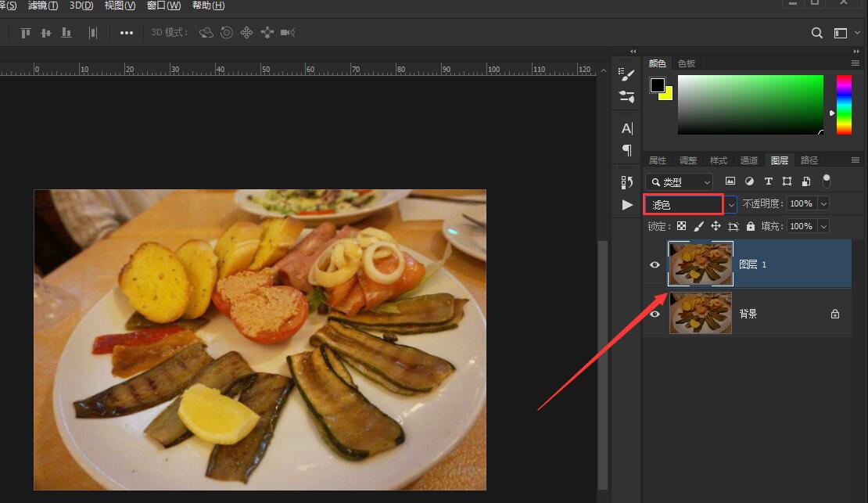Click the lock transparent pixels icon
This screenshot has width=868, height=503.
681,226
